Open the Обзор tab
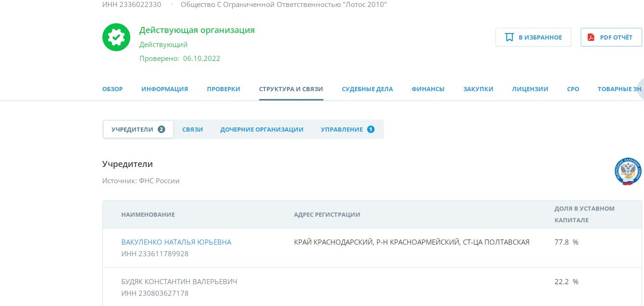 pyautogui.click(x=113, y=89)
